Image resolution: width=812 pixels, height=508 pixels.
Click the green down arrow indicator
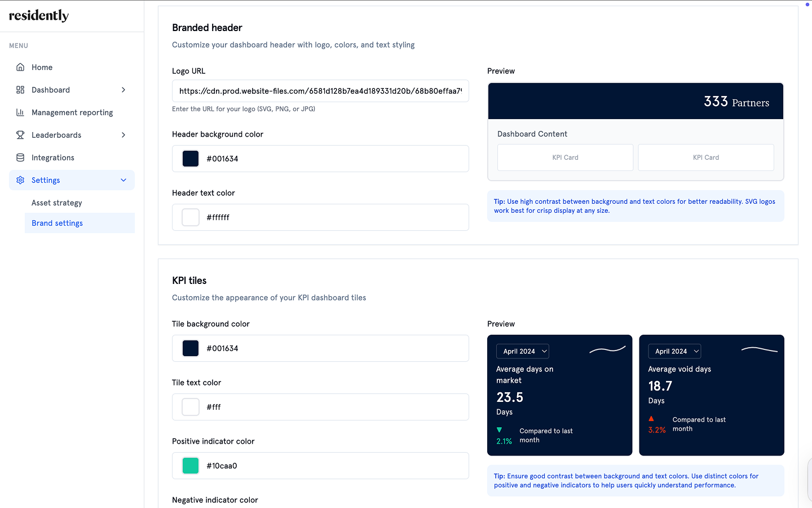pyautogui.click(x=499, y=430)
